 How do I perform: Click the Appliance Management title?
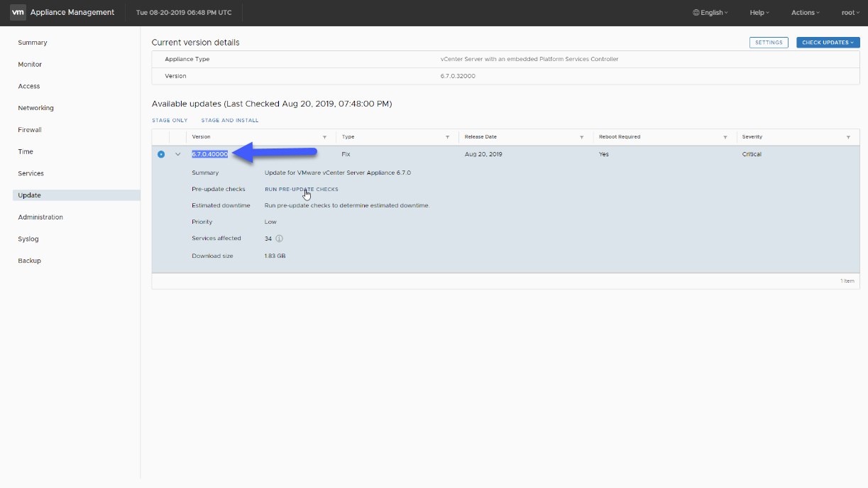72,13
